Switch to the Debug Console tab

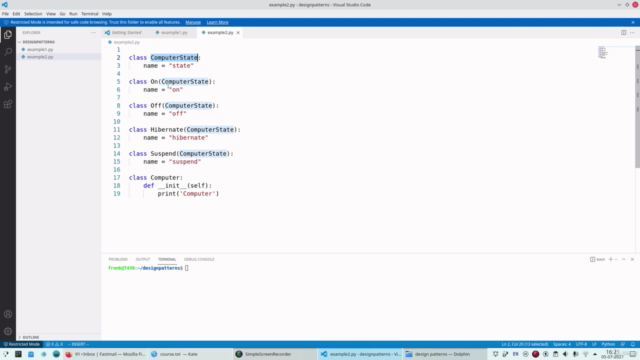coord(199,259)
